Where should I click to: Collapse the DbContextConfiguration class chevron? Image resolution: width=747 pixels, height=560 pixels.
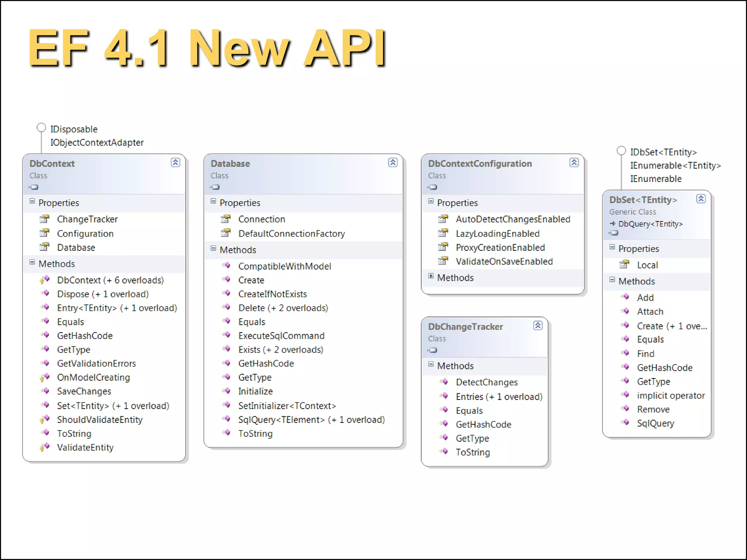click(574, 163)
